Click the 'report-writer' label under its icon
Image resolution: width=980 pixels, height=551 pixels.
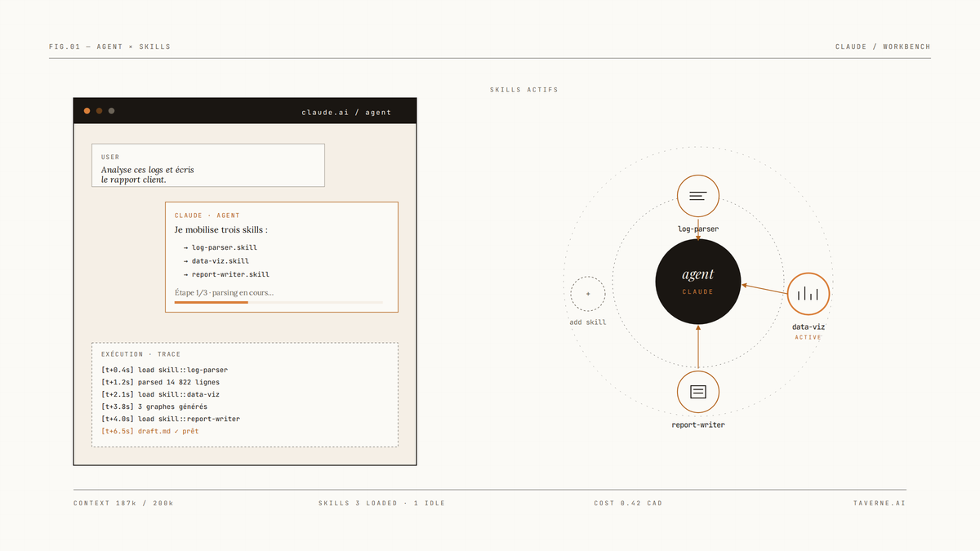698,424
